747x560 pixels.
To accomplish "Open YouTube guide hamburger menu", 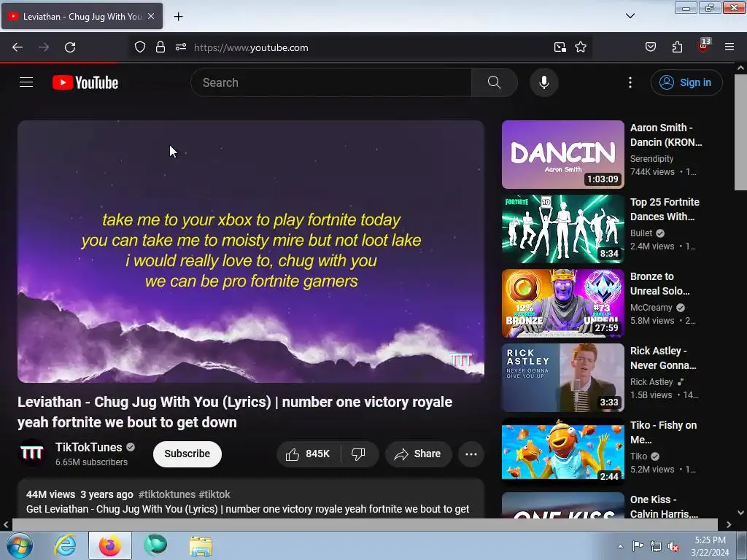I will (x=26, y=82).
